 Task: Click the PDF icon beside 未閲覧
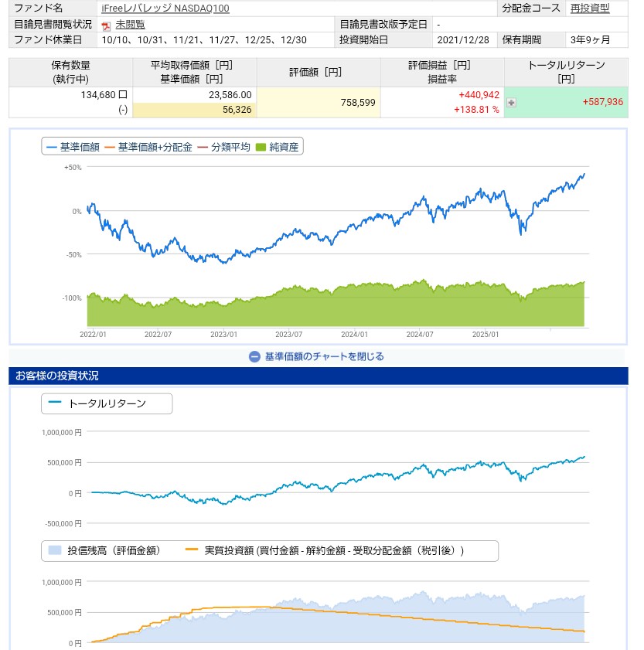click(107, 25)
